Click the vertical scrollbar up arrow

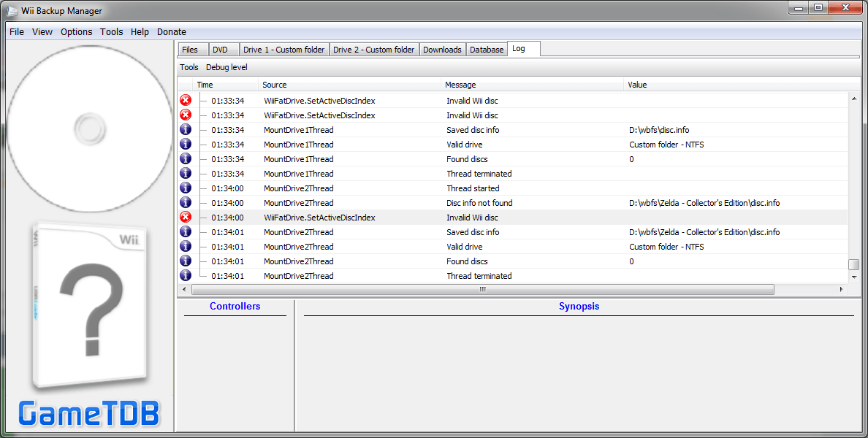point(854,98)
